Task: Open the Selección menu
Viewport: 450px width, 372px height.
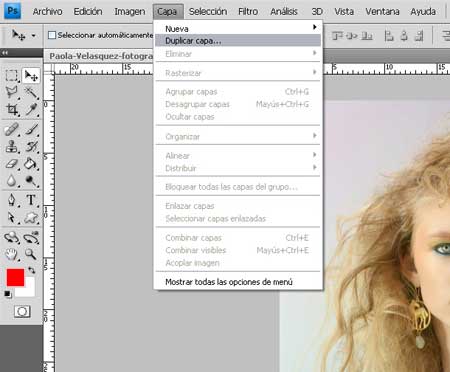Action: (208, 11)
